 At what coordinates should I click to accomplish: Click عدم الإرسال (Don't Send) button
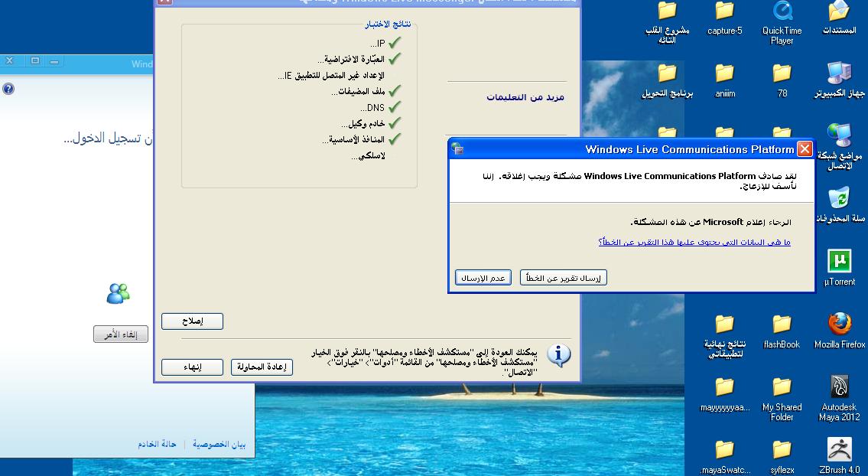click(483, 278)
